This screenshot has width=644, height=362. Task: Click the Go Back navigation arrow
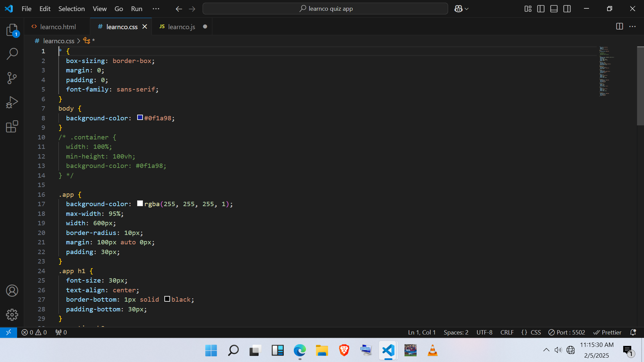click(179, 9)
